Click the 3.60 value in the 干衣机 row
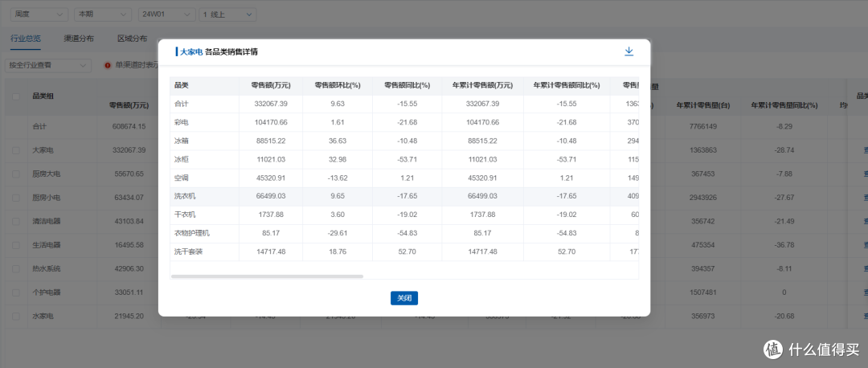This screenshot has width=868, height=368. [337, 215]
